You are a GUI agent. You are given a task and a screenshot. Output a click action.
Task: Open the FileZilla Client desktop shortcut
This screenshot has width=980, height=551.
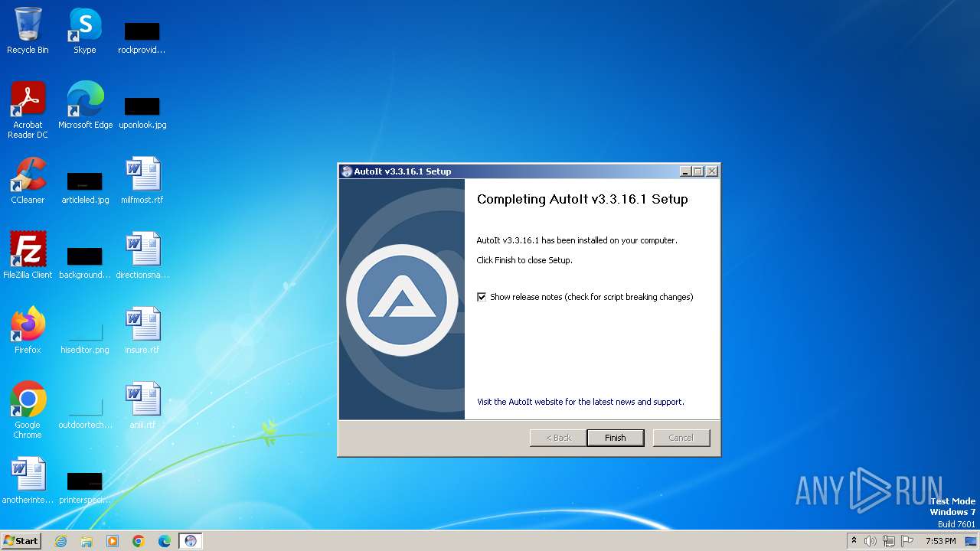[28, 256]
